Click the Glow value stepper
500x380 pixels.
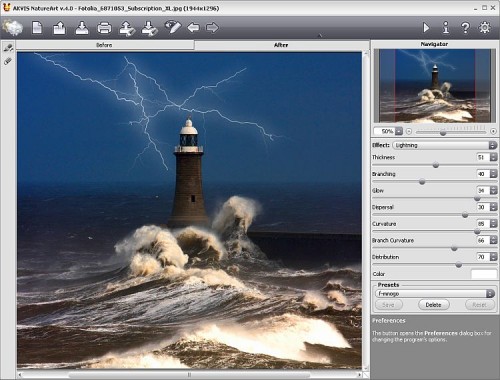[493, 191]
